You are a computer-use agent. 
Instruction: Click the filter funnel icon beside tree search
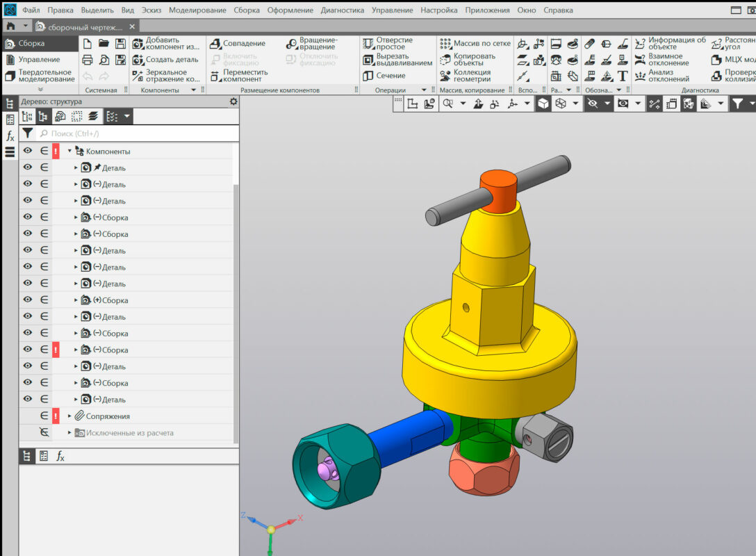pyautogui.click(x=27, y=133)
